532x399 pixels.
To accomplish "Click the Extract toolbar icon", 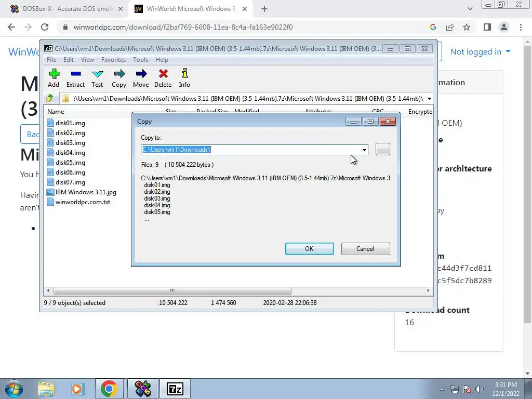I will [x=75, y=78].
